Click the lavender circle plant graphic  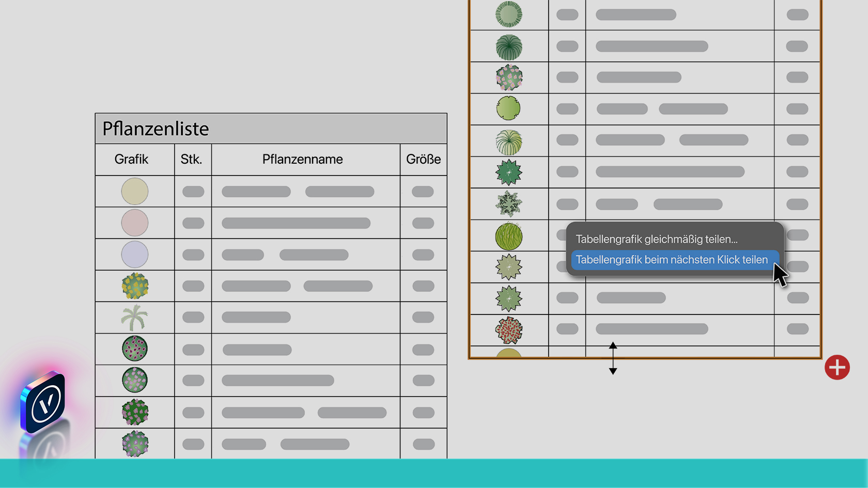135,255
